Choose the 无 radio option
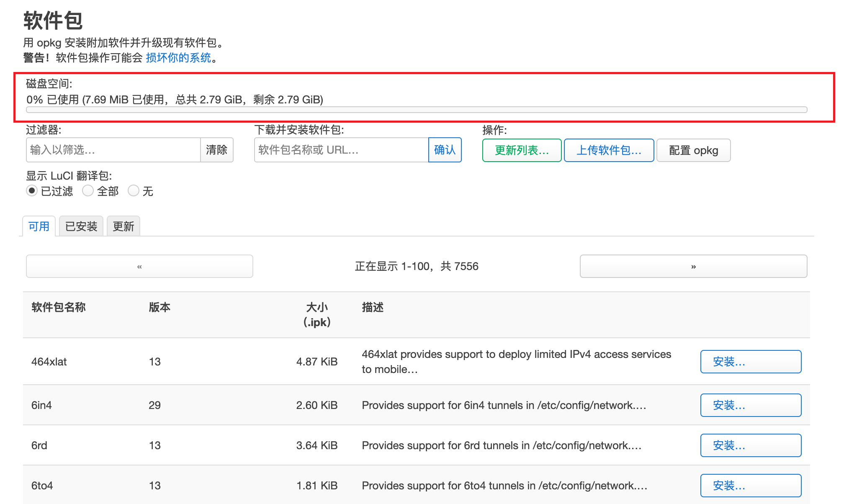 tap(134, 191)
